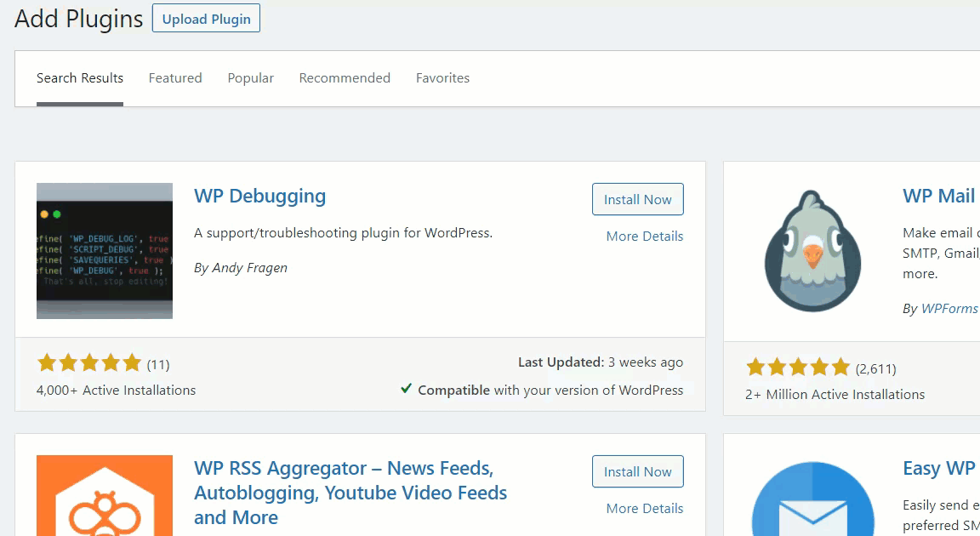The width and height of the screenshot is (980, 536).
Task: Click the WP RSS Aggregator bee icon
Action: point(105,495)
